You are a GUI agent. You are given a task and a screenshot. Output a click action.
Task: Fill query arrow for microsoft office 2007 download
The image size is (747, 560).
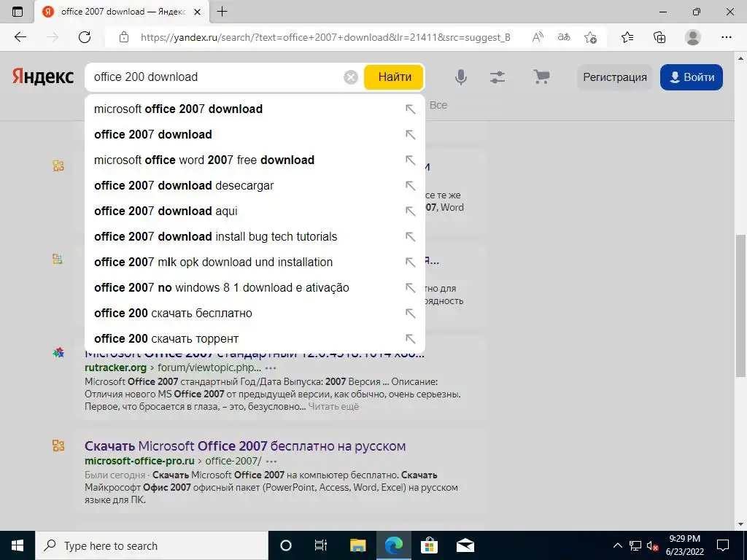click(x=410, y=109)
